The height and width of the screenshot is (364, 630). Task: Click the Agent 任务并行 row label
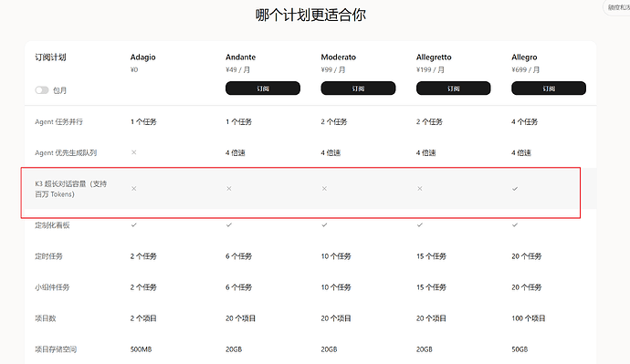click(58, 121)
